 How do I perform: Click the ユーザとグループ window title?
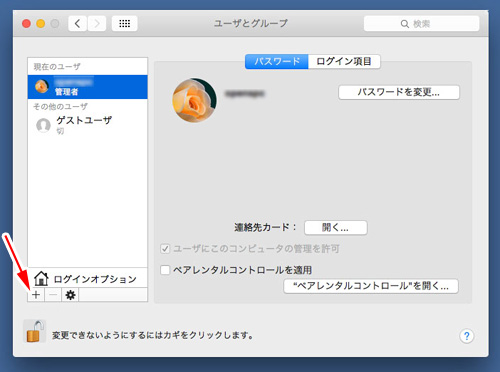point(250,23)
